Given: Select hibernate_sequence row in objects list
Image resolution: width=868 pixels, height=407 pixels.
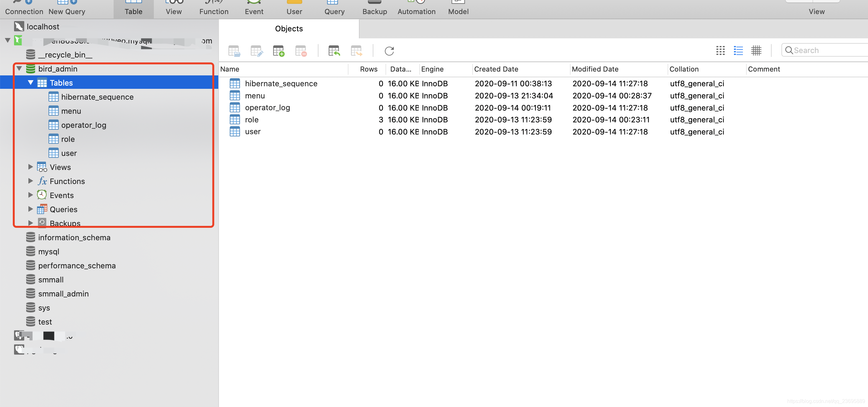Looking at the screenshot, I should tap(543, 83).
